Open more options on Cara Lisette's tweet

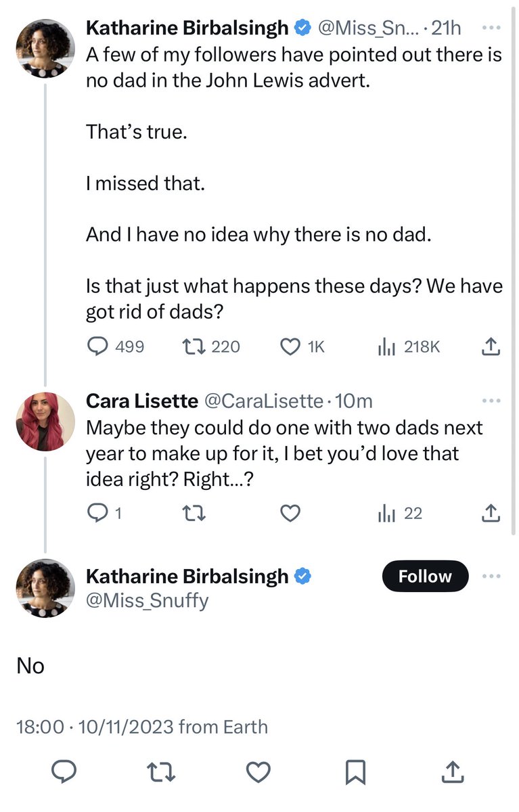491,401
